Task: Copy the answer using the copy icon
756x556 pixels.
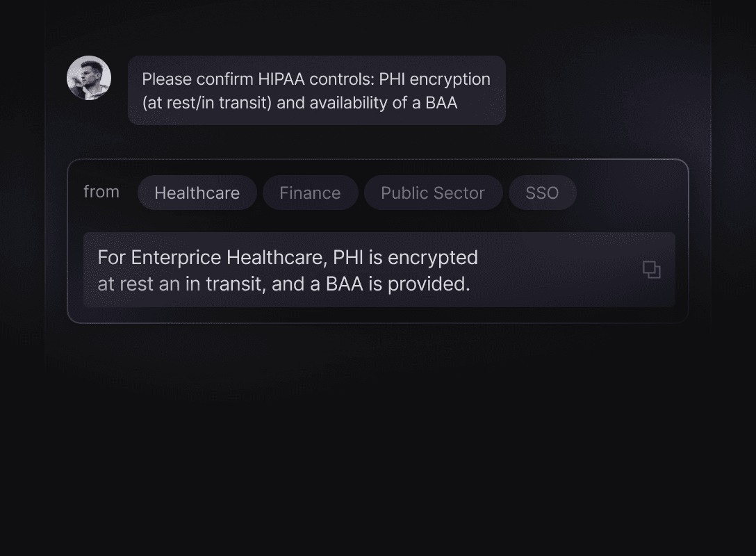Action: (651, 270)
